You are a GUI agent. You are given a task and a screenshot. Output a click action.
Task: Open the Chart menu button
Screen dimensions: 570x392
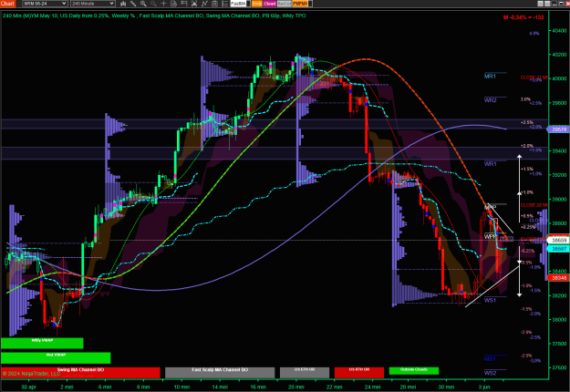(x=7, y=4)
